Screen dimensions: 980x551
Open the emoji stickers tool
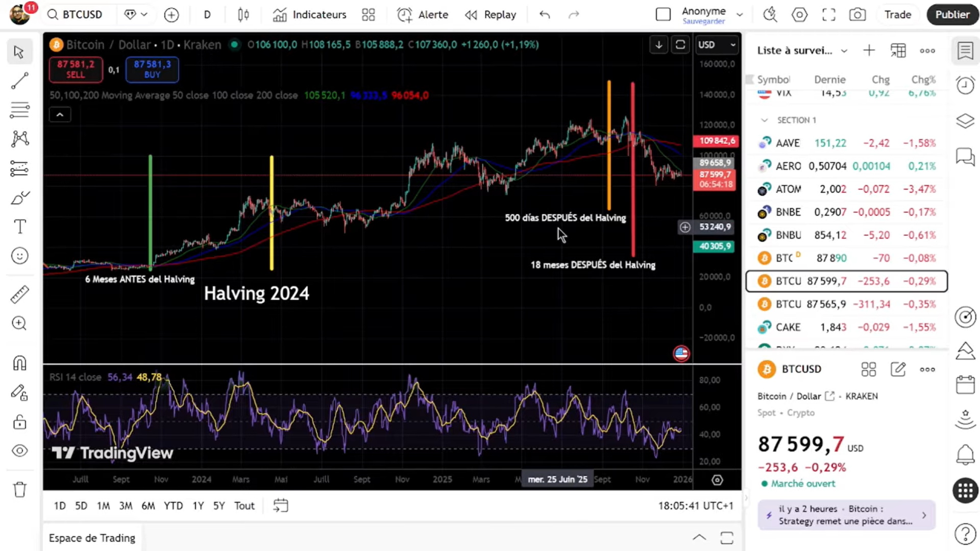(20, 256)
